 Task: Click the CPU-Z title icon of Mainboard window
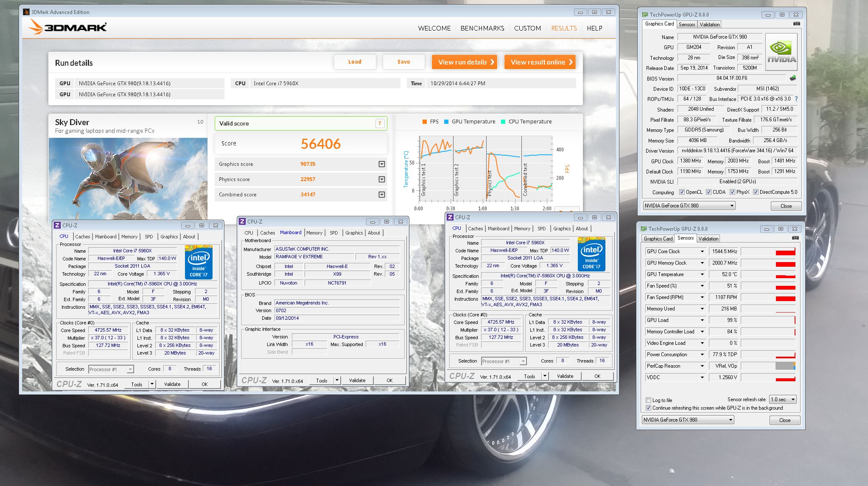242,221
